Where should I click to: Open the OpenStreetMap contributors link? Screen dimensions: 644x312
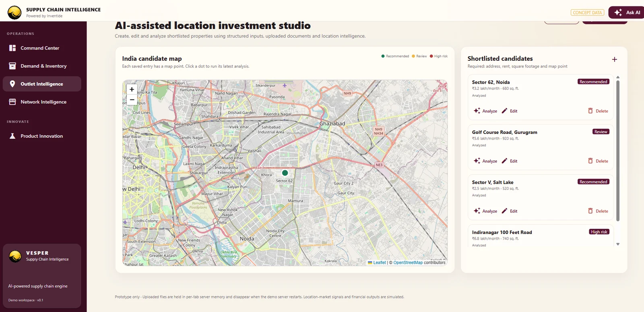point(408,263)
